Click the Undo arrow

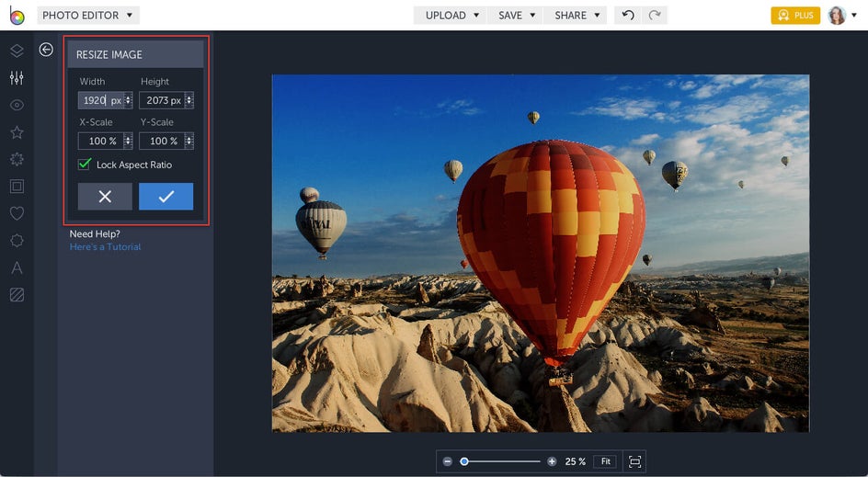tap(628, 16)
